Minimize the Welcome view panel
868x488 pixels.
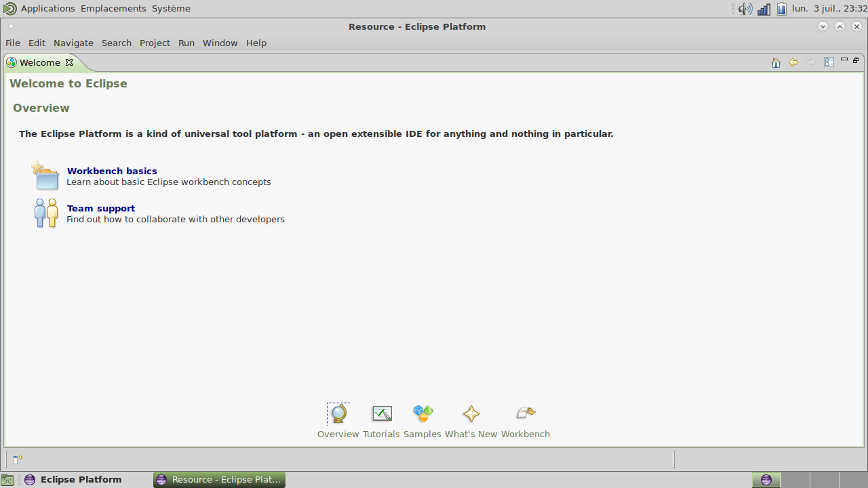tap(844, 60)
